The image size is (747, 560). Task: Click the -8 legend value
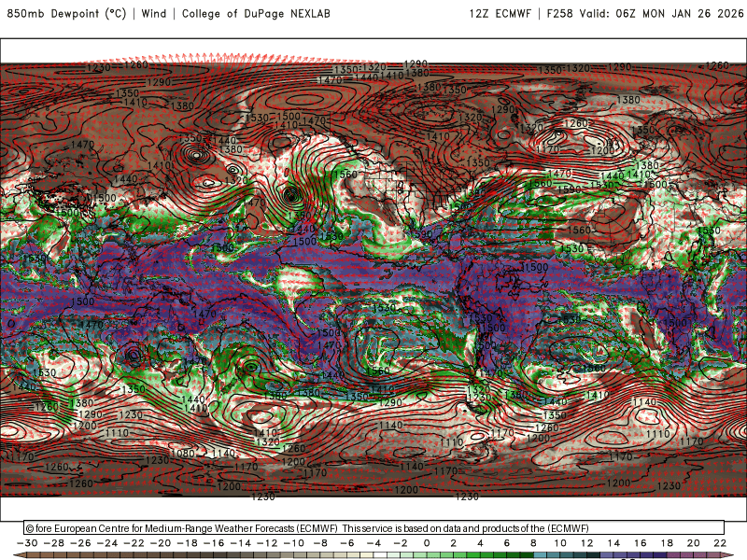[x=320, y=543]
